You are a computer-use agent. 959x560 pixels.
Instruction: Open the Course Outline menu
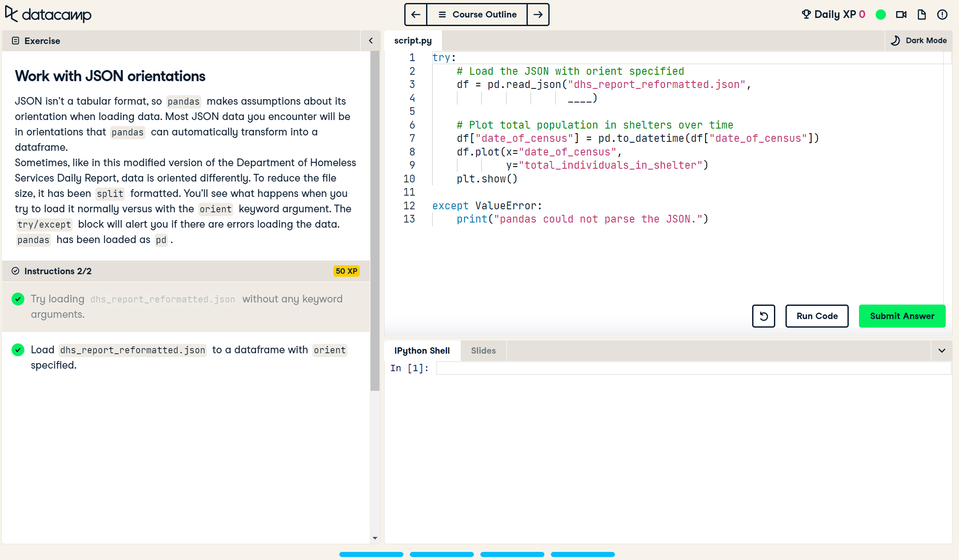[477, 15]
